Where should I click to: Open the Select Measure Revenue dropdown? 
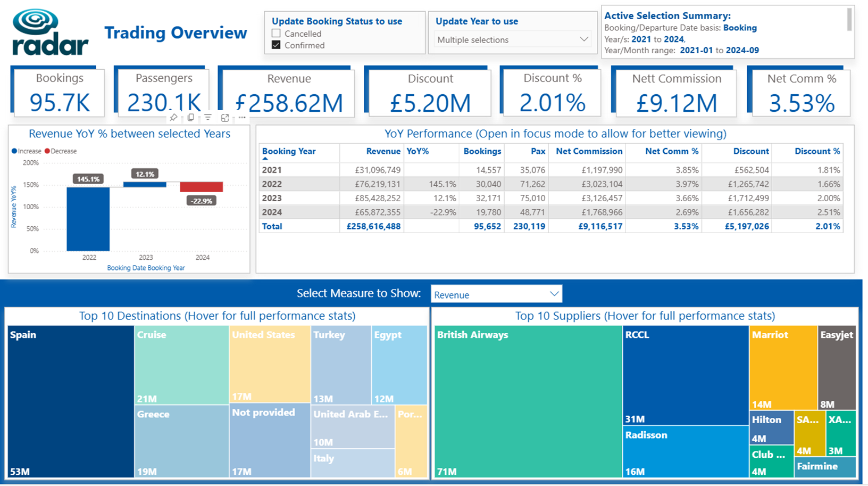(x=554, y=294)
